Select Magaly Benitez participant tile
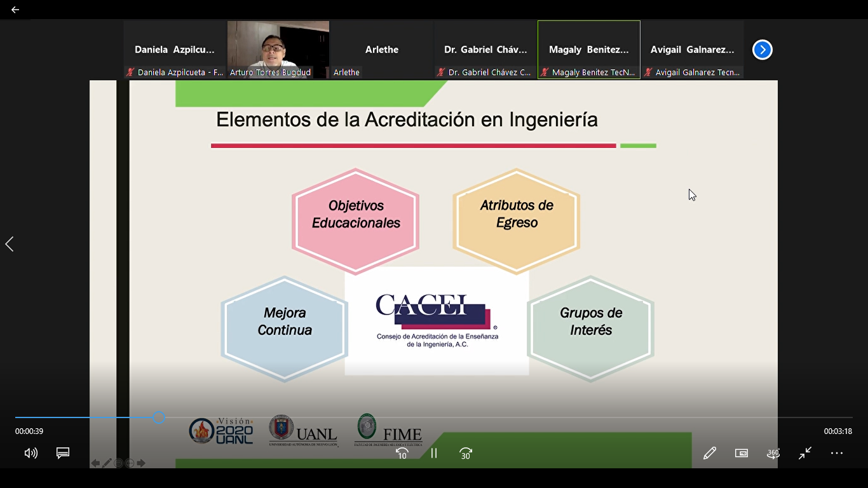 pyautogui.click(x=589, y=50)
